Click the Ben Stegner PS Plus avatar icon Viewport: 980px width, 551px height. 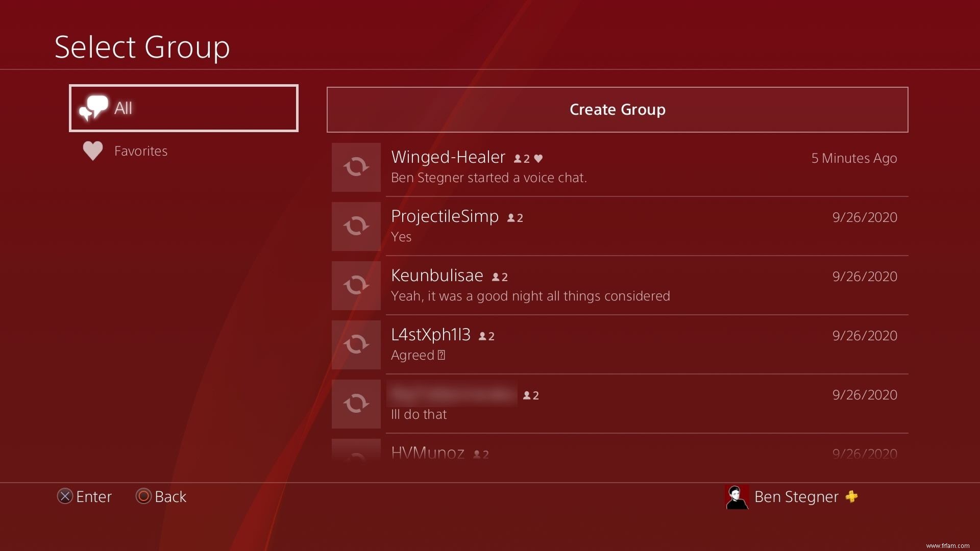pos(737,496)
